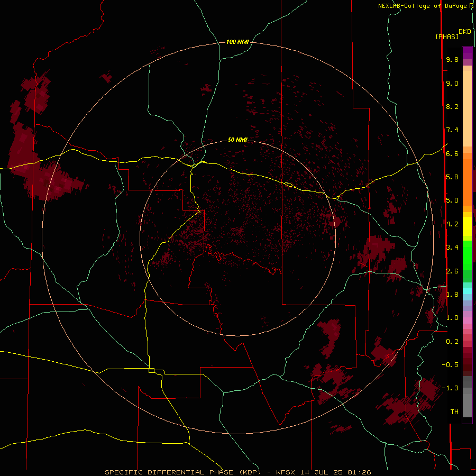Click the 4.2 legend value

click(452, 224)
